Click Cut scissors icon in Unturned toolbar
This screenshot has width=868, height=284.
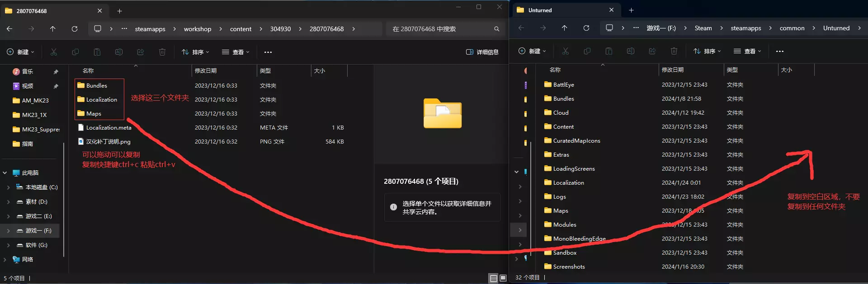click(x=566, y=51)
